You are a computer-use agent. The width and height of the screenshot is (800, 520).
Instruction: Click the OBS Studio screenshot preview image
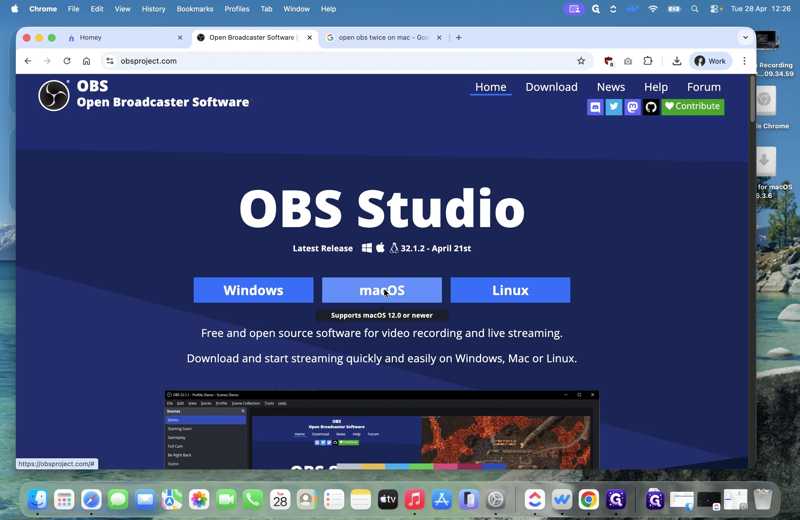(x=382, y=430)
